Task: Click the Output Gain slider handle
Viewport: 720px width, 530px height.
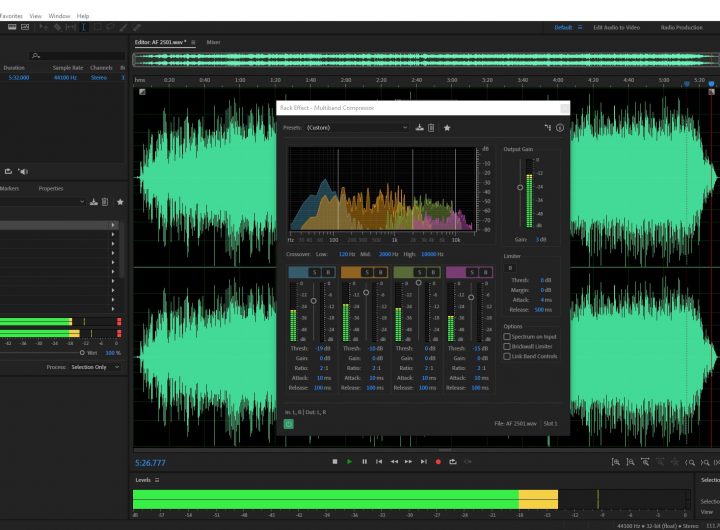Action: pos(519,187)
